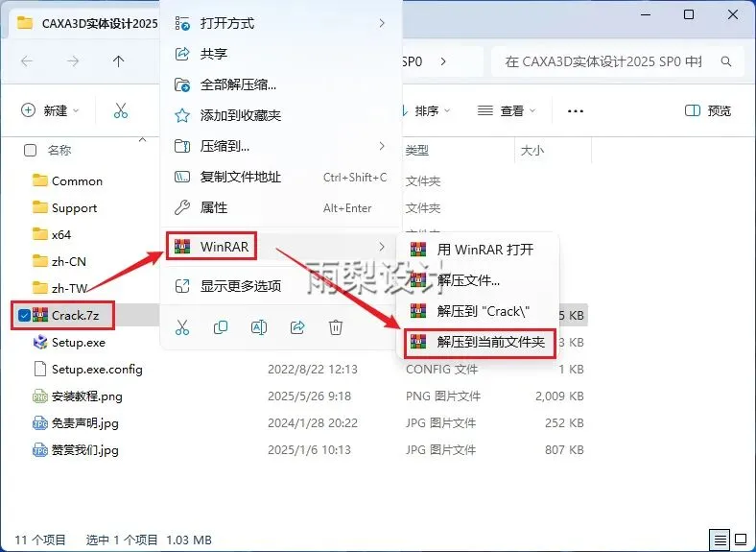This screenshot has height=552, width=756.
Task: Select the 安装教程.png file name
Action: tap(86, 396)
